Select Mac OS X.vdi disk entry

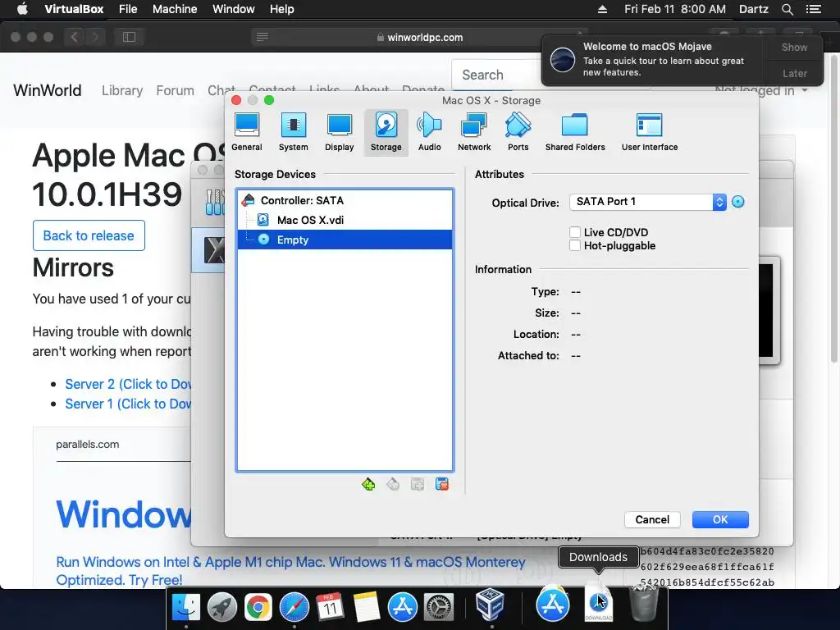[x=345, y=220]
